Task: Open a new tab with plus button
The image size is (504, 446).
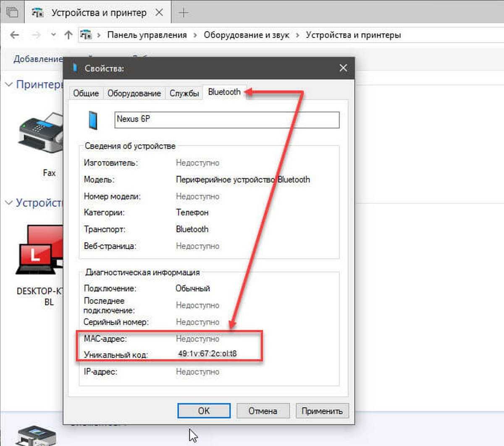Action: 184,13
